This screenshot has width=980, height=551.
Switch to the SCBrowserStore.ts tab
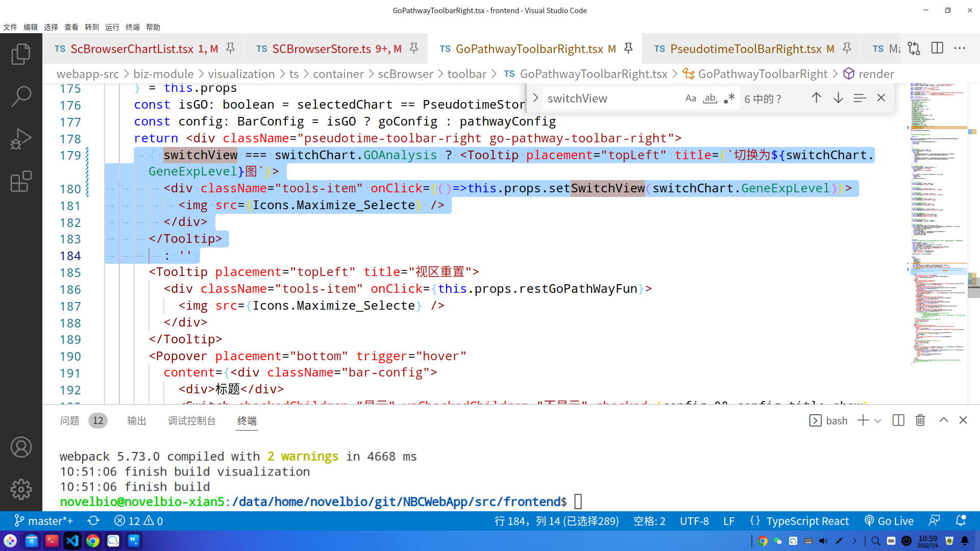pos(322,49)
